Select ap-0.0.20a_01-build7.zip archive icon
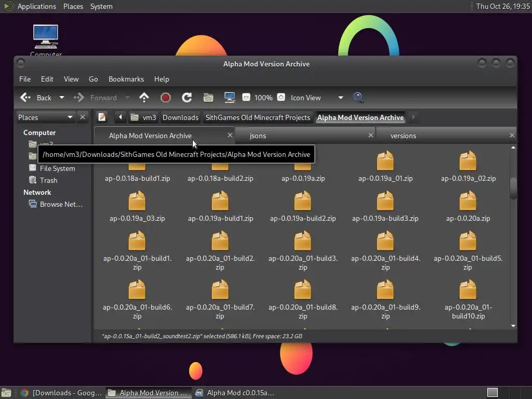This screenshot has height=399, width=532. pos(220,289)
